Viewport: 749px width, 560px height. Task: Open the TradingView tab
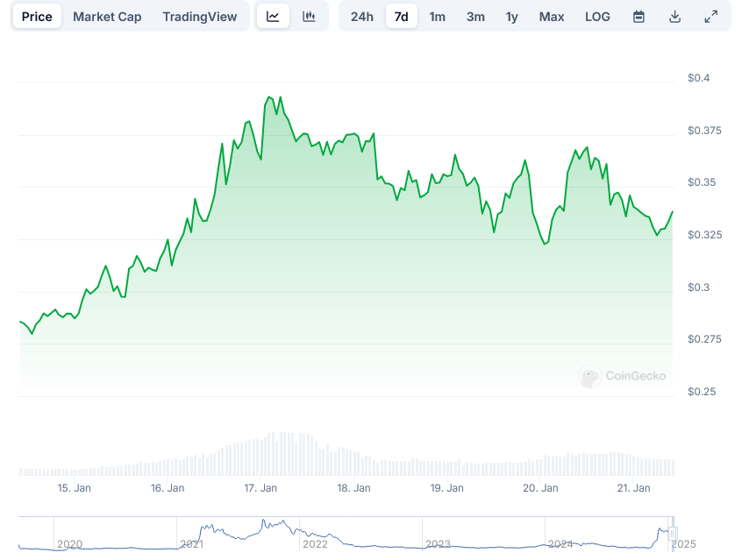(x=200, y=17)
